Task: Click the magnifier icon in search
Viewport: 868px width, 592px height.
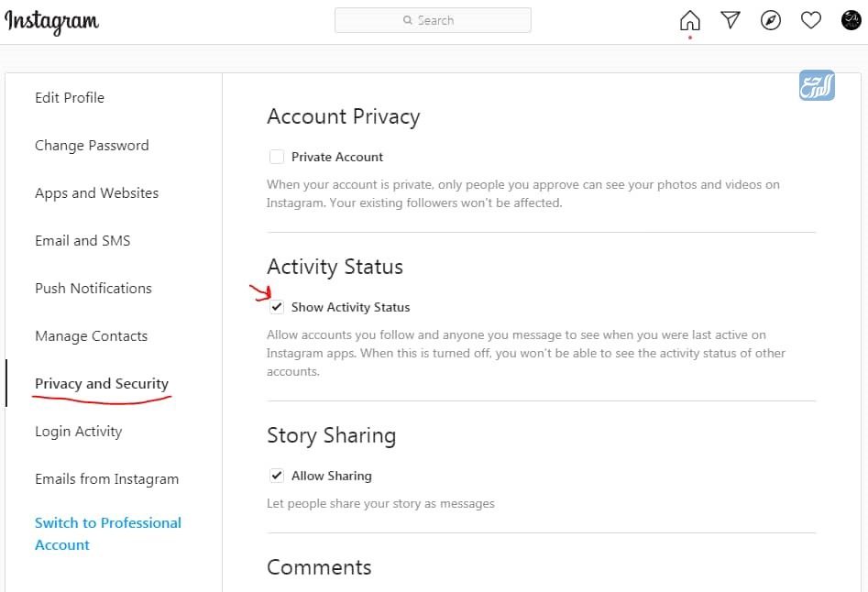Action: tap(408, 20)
